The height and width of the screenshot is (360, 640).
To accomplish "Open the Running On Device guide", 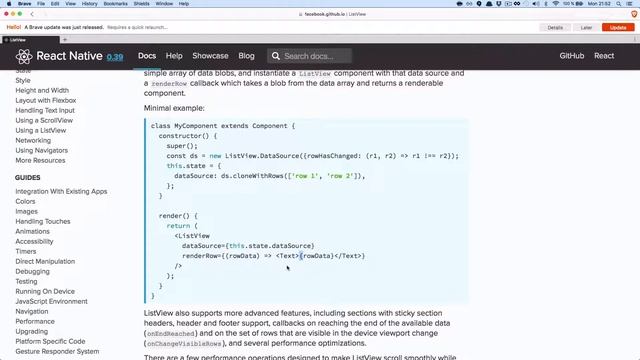I will (x=45, y=291).
